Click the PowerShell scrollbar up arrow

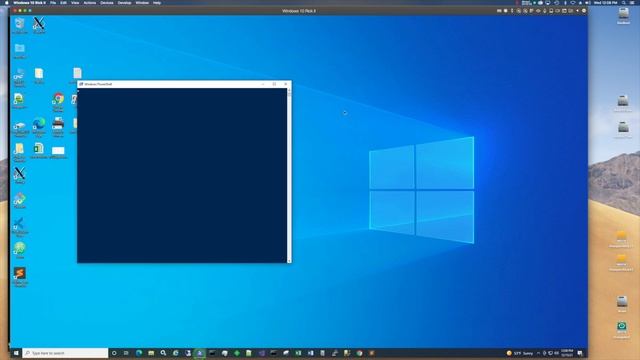[289, 91]
